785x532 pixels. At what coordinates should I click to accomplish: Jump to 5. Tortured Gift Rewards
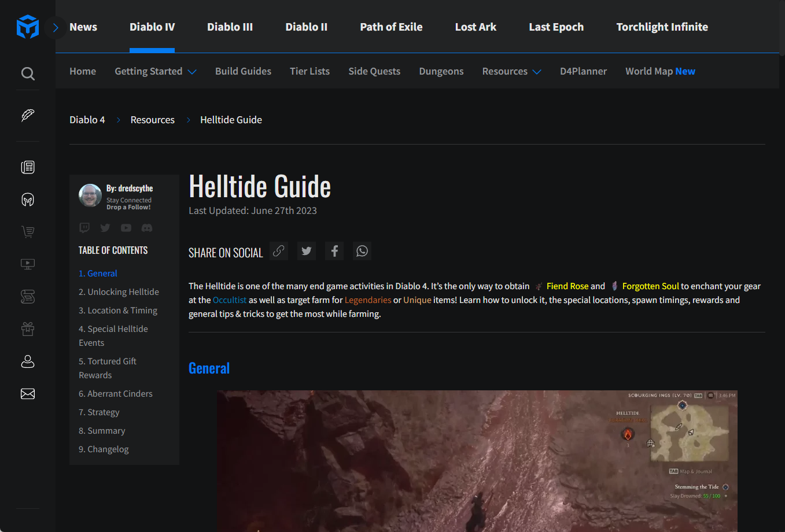[x=108, y=368]
